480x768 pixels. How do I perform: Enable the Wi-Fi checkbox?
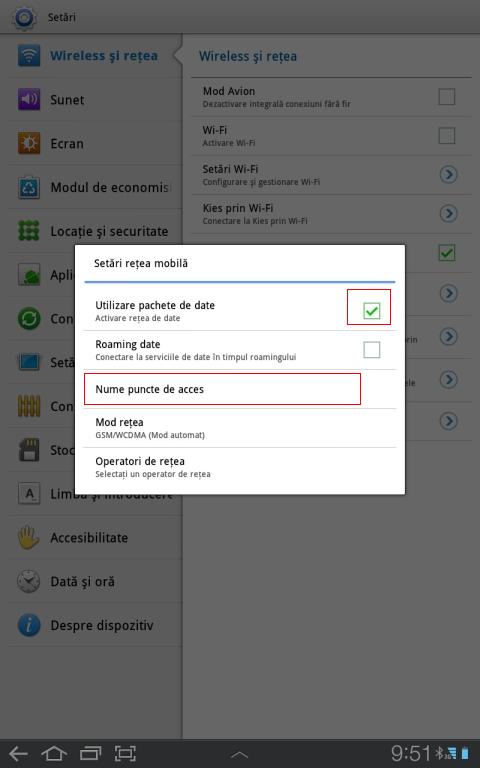447,136
